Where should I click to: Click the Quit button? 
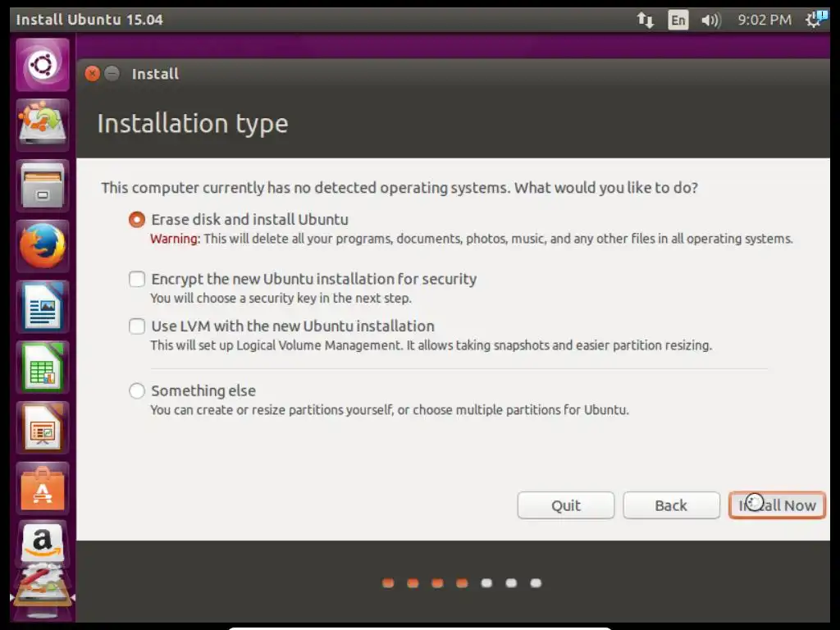click(x=566, y=505)
